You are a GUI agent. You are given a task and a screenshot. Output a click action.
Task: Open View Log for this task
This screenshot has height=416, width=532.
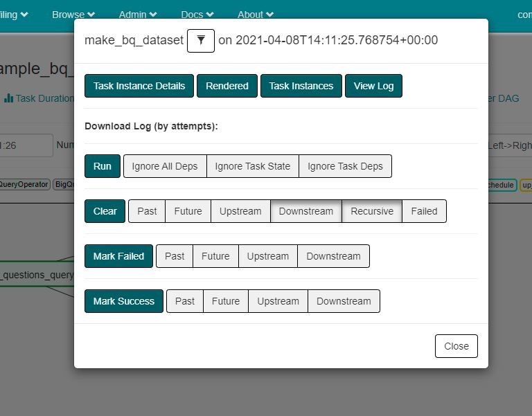373,86
